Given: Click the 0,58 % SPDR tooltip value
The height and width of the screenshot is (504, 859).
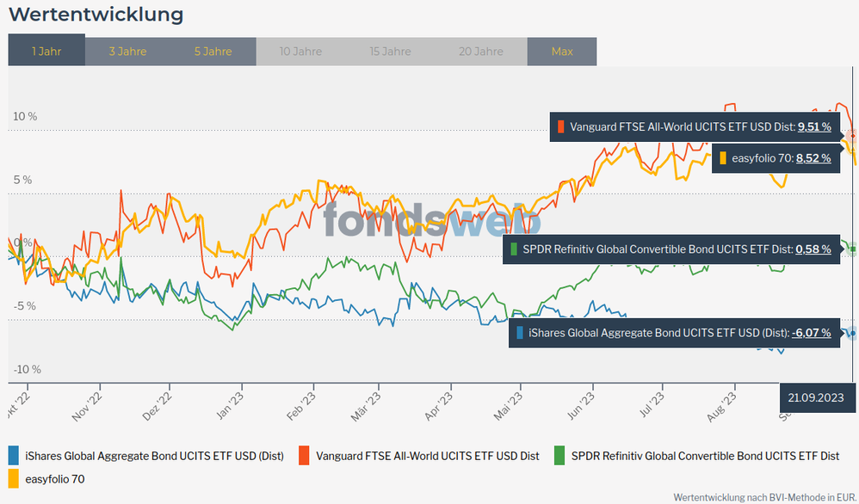Looking at the screenshot, I should point(813,249).
